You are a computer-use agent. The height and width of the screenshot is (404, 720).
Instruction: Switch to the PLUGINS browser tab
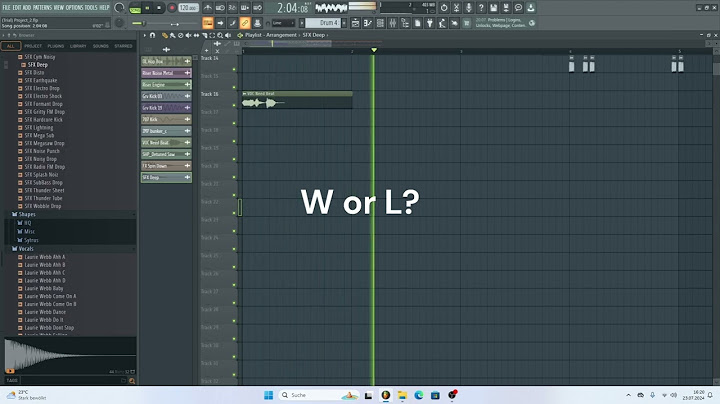point(56,46)
